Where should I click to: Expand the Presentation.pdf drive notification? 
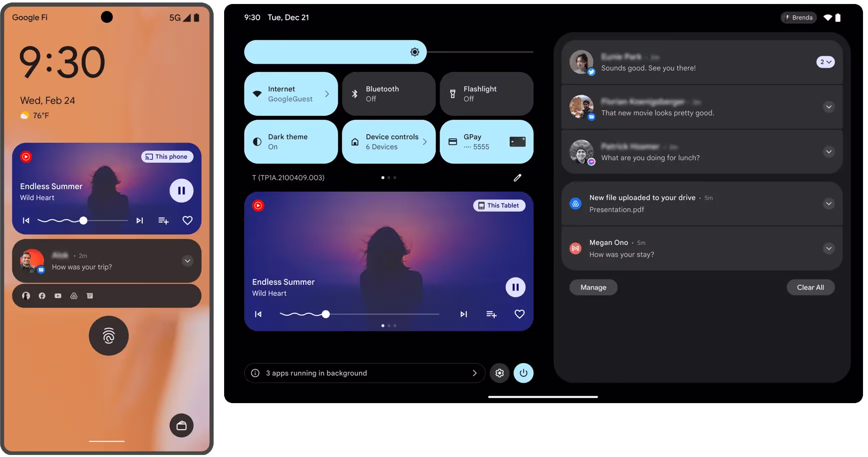(x=829, y=204)
